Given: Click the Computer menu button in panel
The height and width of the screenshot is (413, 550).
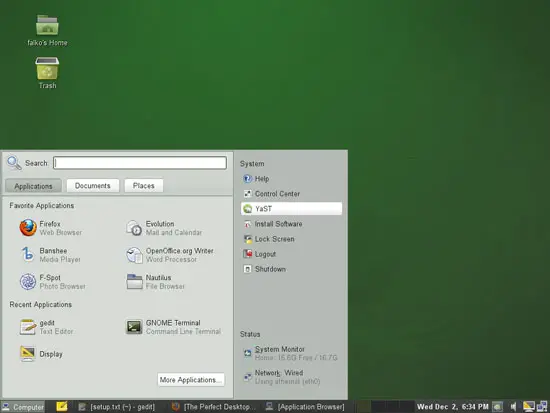Looking at the screenshot, I should 23,407.
